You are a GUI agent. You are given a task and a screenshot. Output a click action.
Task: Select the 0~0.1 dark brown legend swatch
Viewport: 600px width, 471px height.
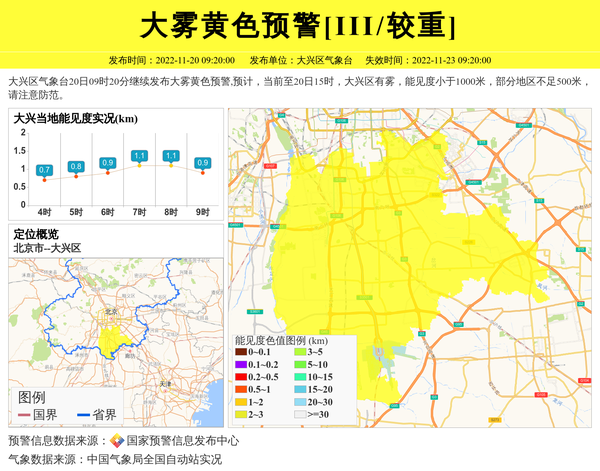tap(240, 352)
